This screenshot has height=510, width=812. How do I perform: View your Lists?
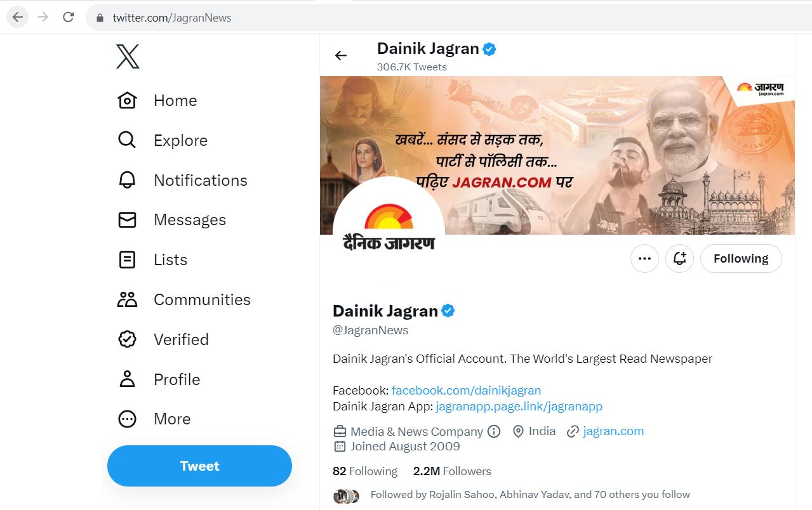coord(170,259)
